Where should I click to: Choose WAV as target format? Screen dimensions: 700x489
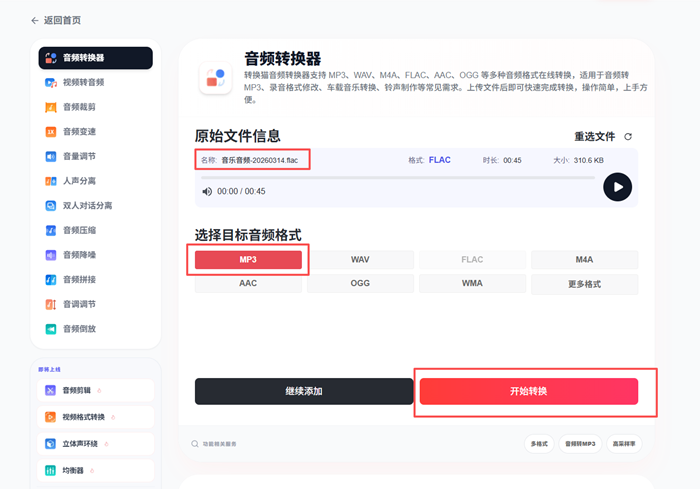(x=360, y=260)
